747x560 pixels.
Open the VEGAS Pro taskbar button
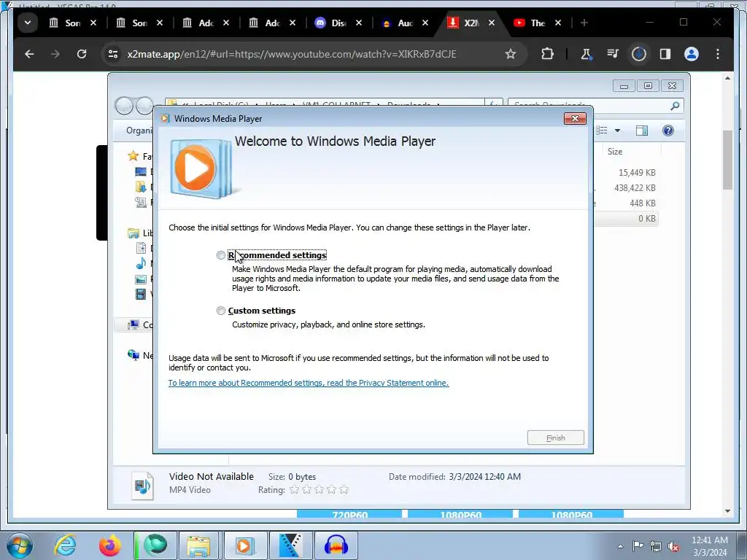[x=290, y=545]
